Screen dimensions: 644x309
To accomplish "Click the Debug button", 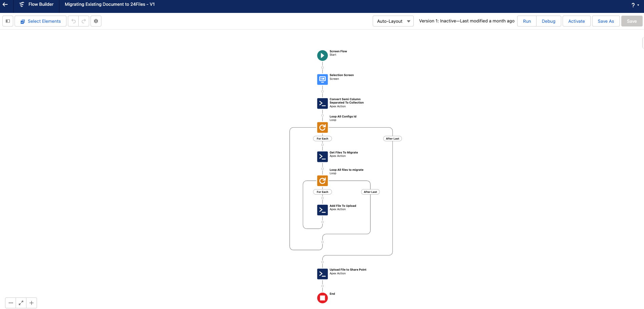I will coord(548,21).
